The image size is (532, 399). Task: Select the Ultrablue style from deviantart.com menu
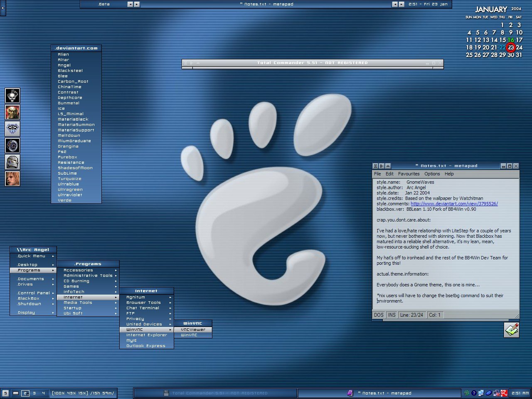(76, 184)
